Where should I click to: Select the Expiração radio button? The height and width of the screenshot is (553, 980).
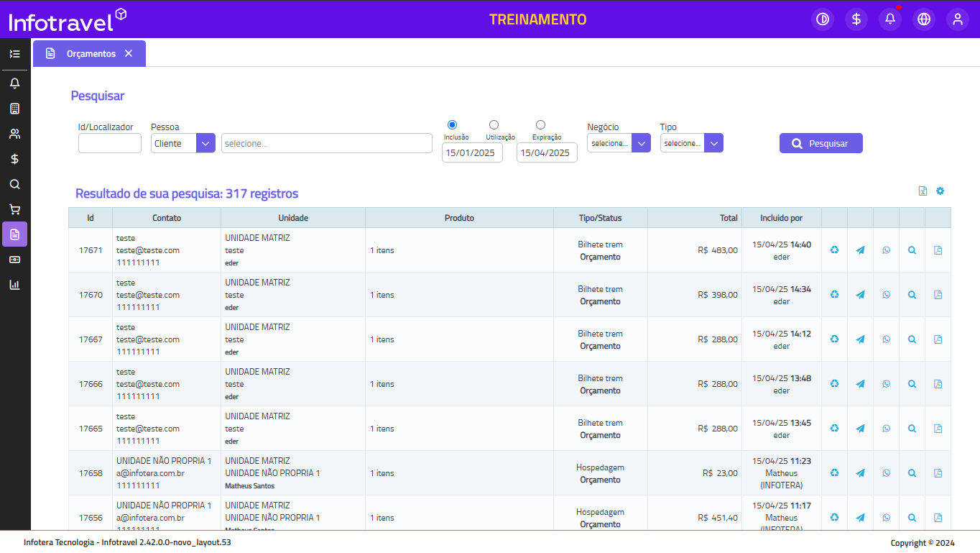540,125
